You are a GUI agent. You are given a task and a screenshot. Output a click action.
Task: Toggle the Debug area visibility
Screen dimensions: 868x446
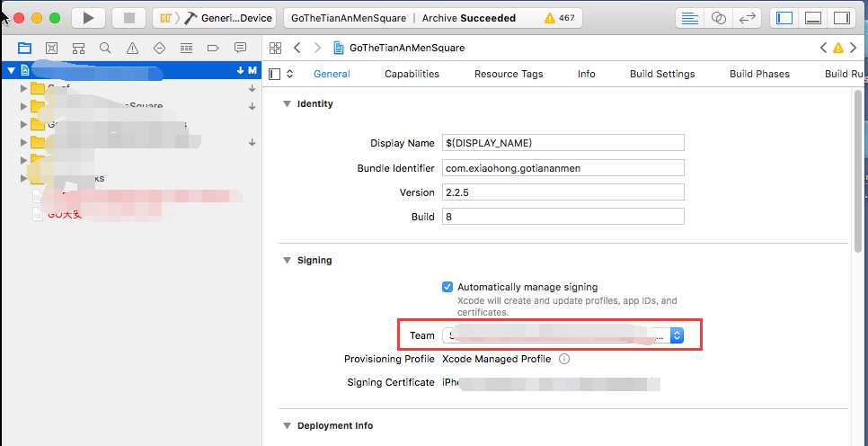tap(812, 18)
